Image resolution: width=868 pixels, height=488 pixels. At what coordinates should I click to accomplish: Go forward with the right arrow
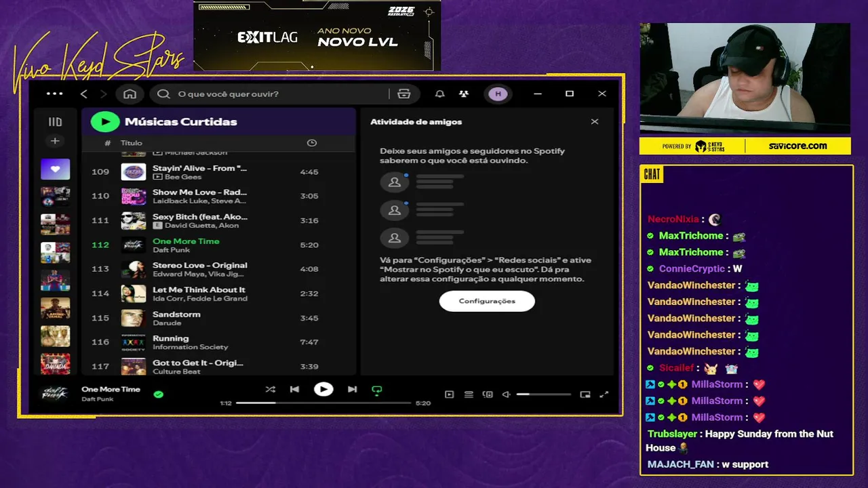coord(104,94)
